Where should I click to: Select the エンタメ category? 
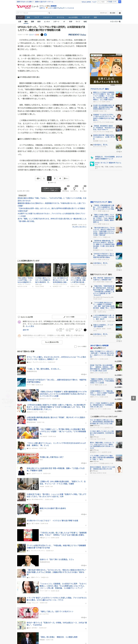[47, 21]
